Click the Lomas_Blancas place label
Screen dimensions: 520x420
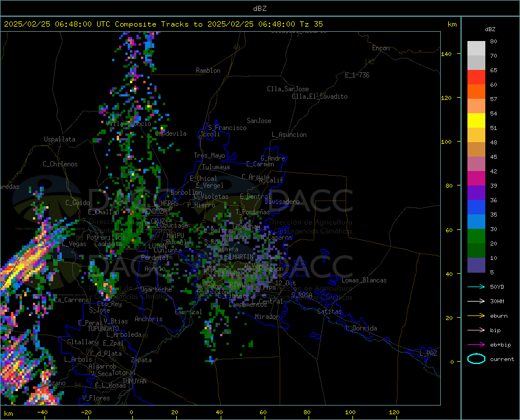pyautogui.click(x=364, y=280)
